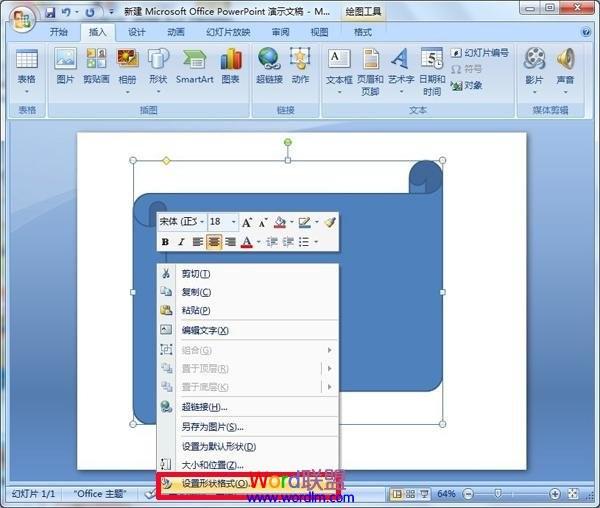Customize quick access toolbar dropdown
Screen dimensions: 600x508
coord(111,12)
